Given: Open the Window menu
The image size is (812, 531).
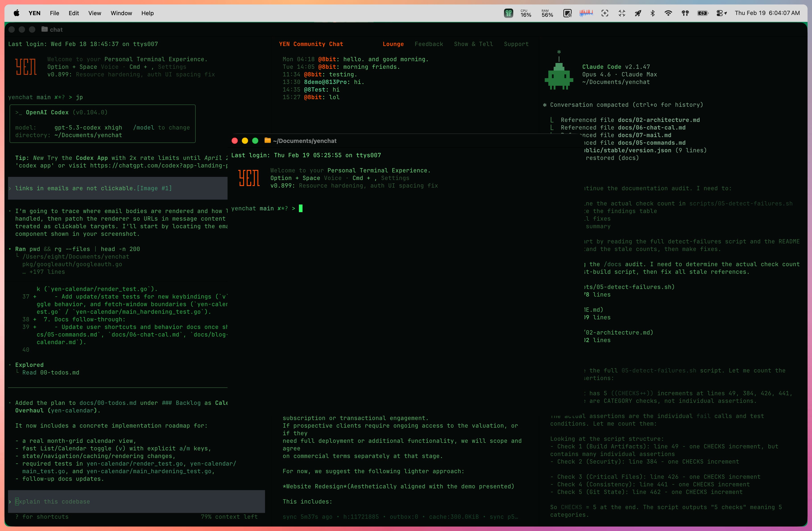Looking at the screenshot, I should tap(121, 13).
